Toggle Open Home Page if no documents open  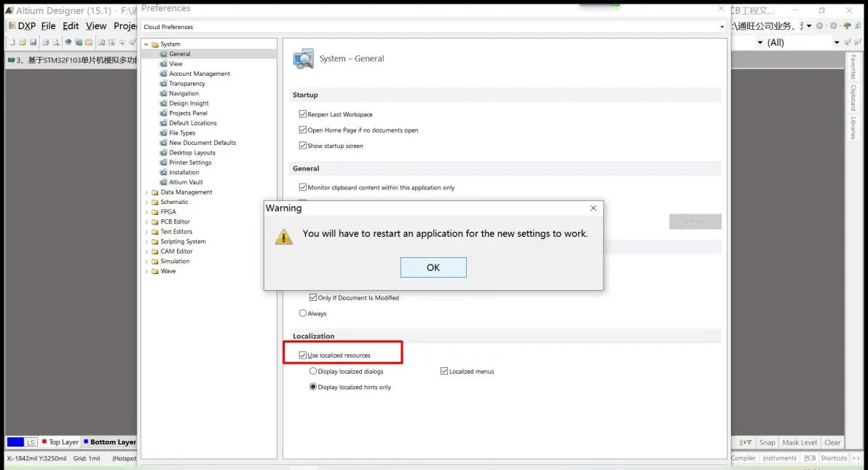click(x=303, y=130)
